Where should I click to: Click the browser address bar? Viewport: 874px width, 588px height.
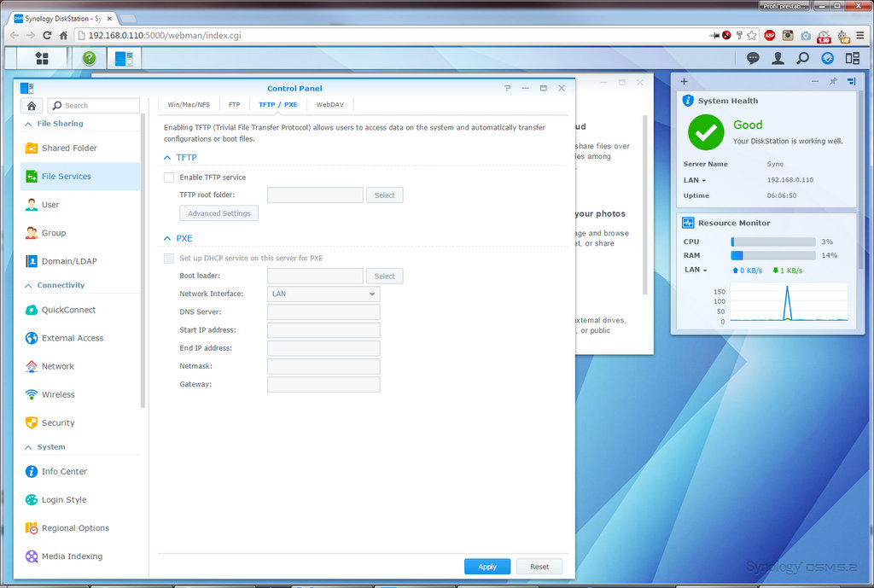(390, 36)
